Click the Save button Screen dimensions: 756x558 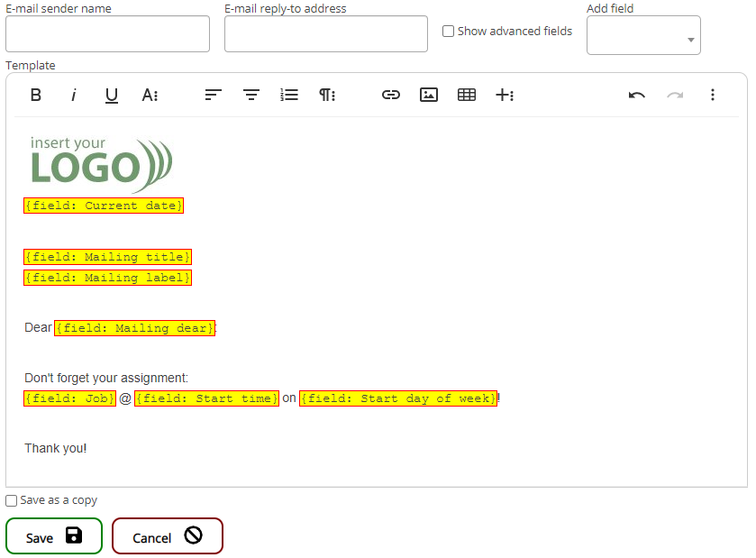coord(54,536)
